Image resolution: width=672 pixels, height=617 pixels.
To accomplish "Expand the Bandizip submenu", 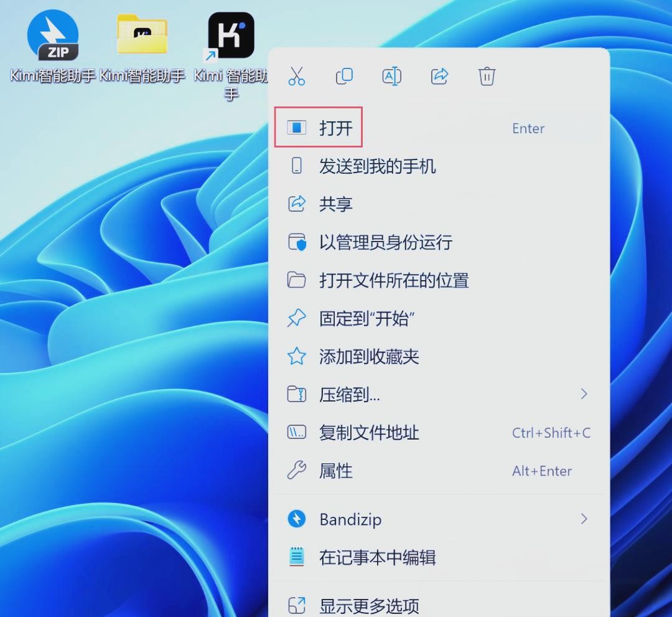I will (352, 519).
